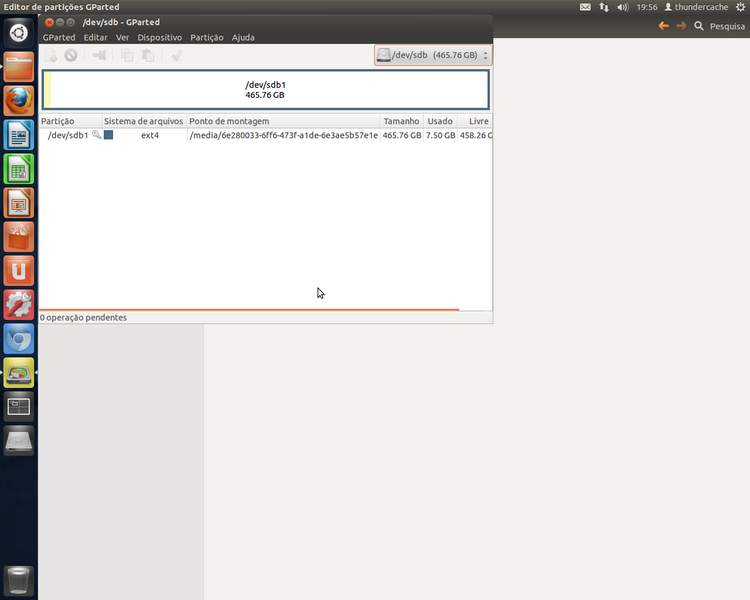
Task: Click the /media/6e280033 mount point cell
Action: coord(284,135)
